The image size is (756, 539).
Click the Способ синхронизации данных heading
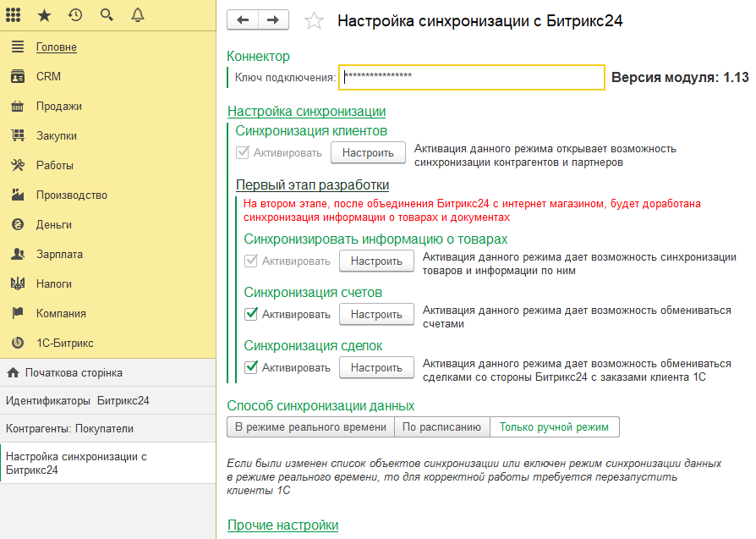click(x=320, y=406)
